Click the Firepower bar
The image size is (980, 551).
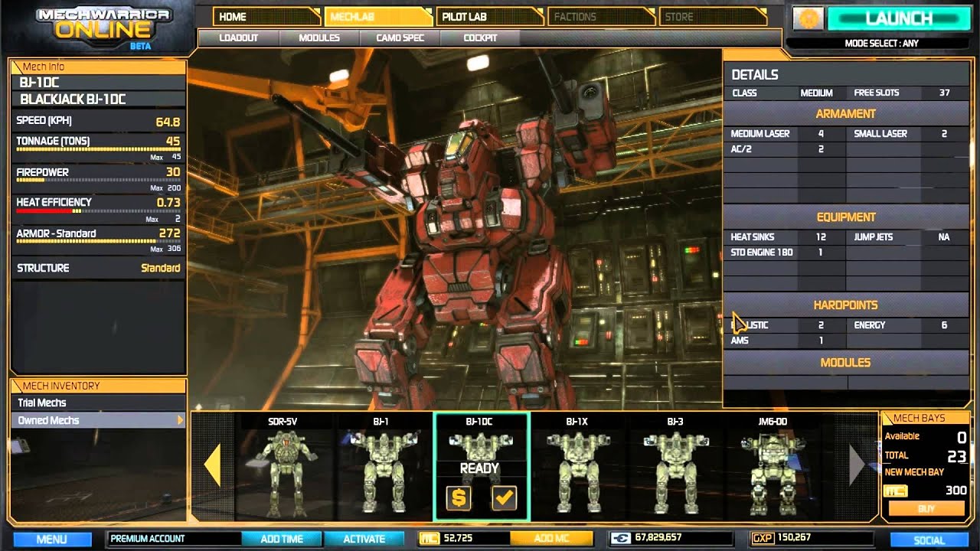point(98,181)
